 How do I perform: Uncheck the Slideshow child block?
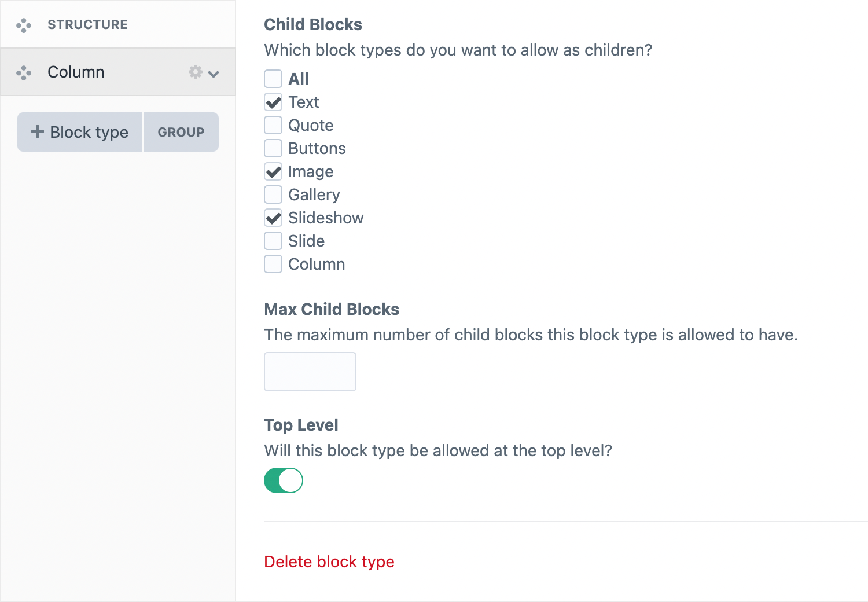[x=273, y=218]
